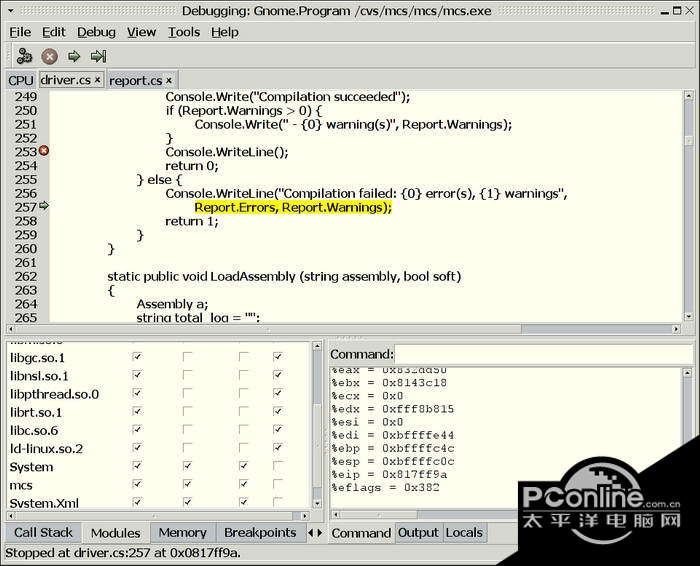
Task: Close the report.cs tab
Action: click(169, 80)
